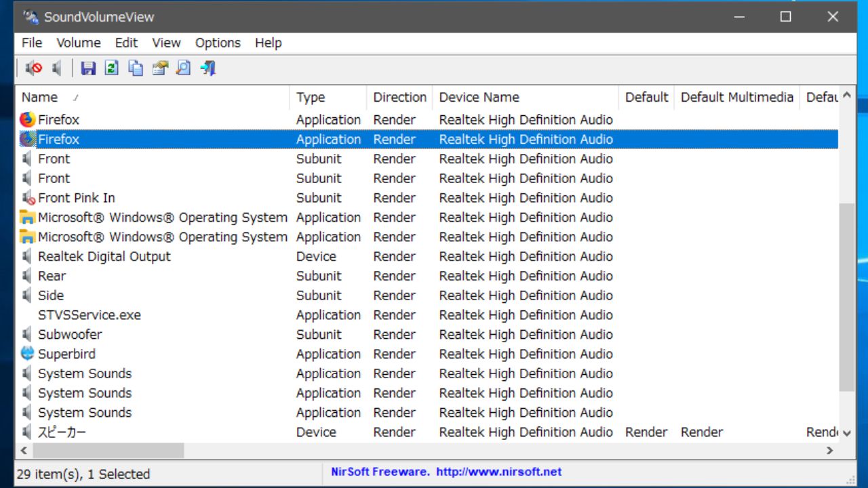
Task: Click the NirSoft Freeware status bar text
Action: point(380,472)
